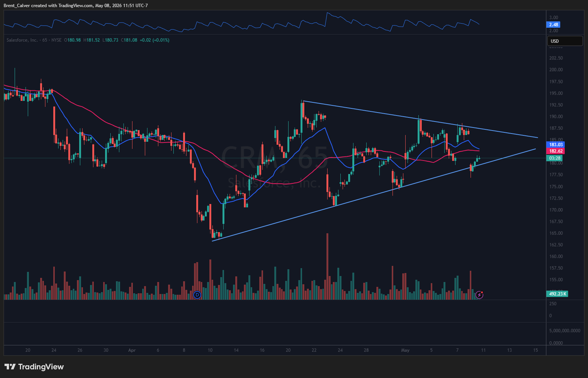Click the 172.50 price axis label

556,198
